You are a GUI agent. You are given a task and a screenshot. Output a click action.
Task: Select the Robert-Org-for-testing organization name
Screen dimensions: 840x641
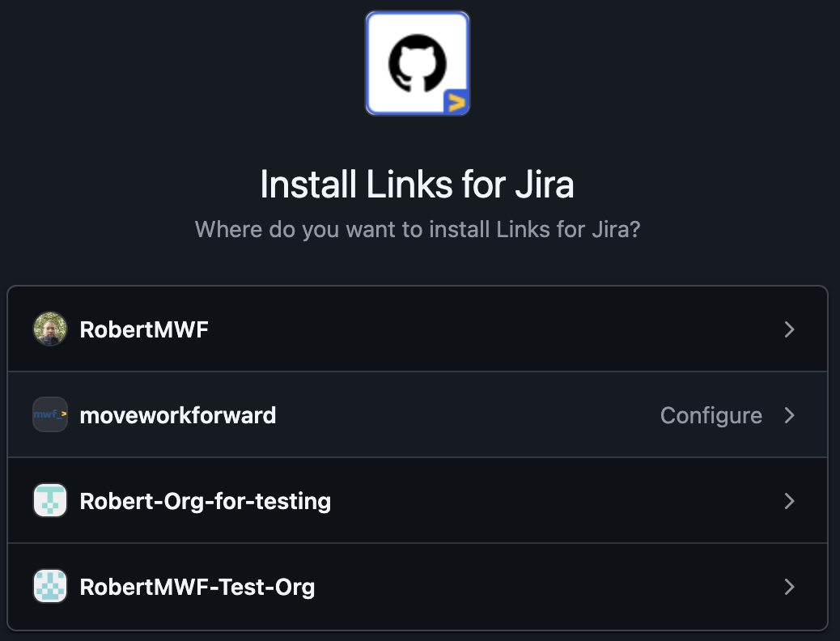tap(206, 502)
